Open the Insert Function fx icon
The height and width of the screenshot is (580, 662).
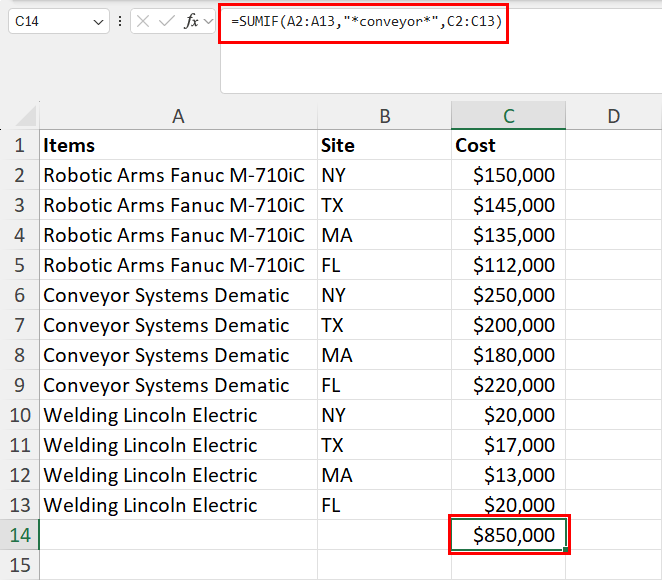point(191,21)
